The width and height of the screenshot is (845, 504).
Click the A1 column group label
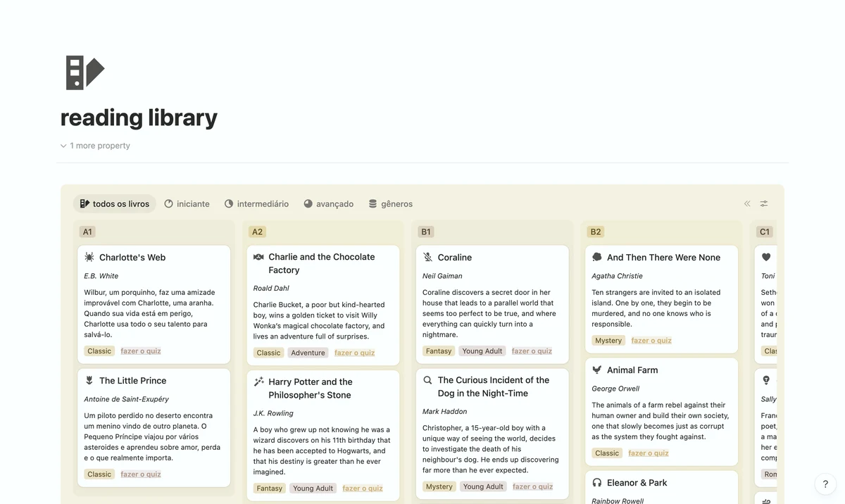(87, 232)
